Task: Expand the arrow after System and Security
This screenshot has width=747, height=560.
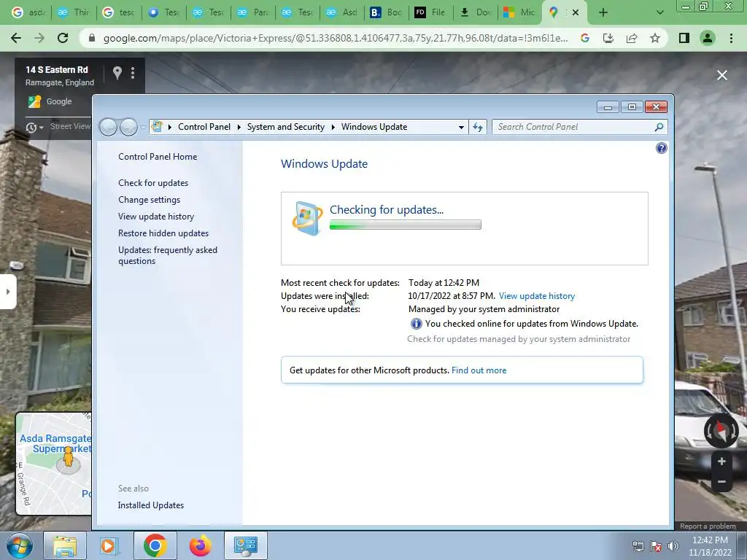Action: pyautogui.click(x=333, y=127)
